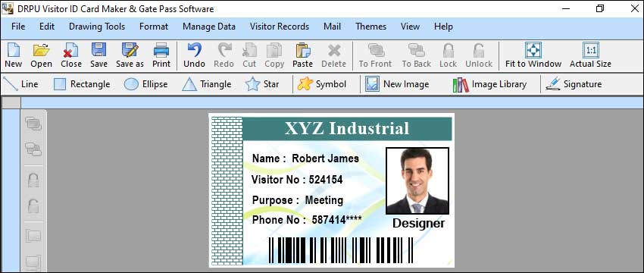Open the View menu
This screenshot has height=273, width=644.
click(411, 27)
